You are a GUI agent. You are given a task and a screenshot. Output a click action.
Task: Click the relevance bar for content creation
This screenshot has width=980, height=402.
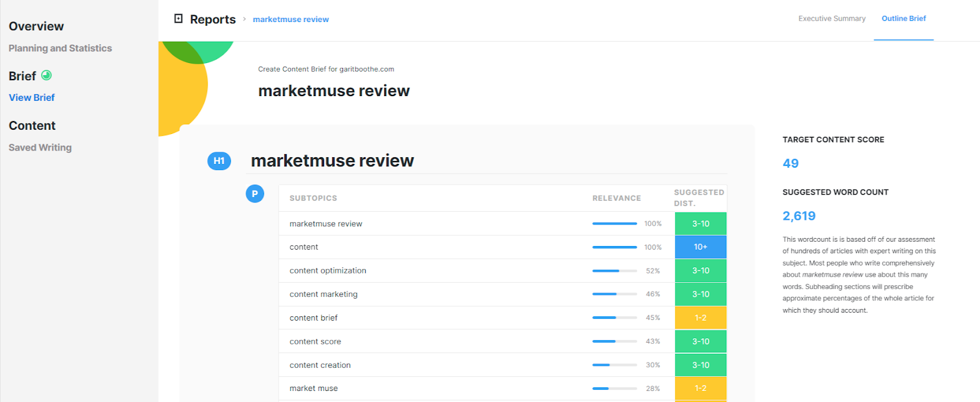[614, 365]
